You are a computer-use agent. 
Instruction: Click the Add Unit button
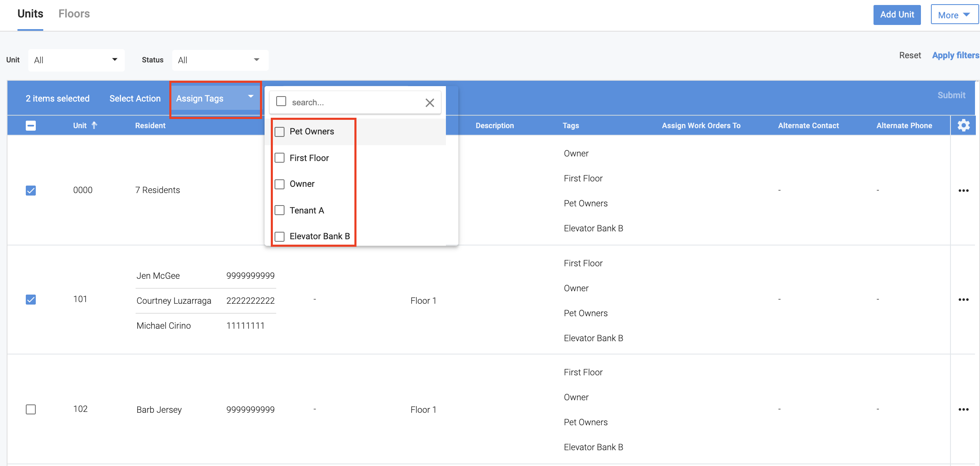pyautogui.click(x=897, y=15)
